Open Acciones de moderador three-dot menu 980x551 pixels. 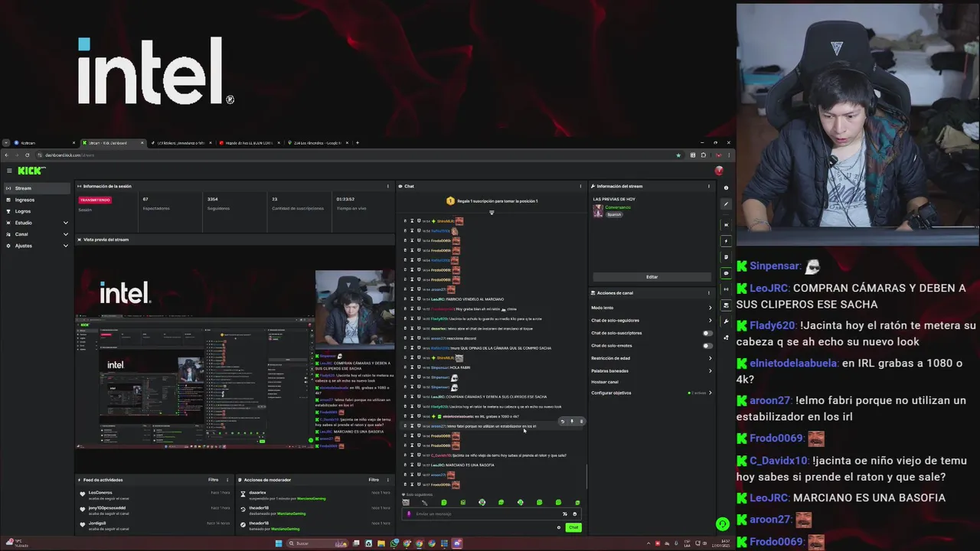[x=388, y=480]
